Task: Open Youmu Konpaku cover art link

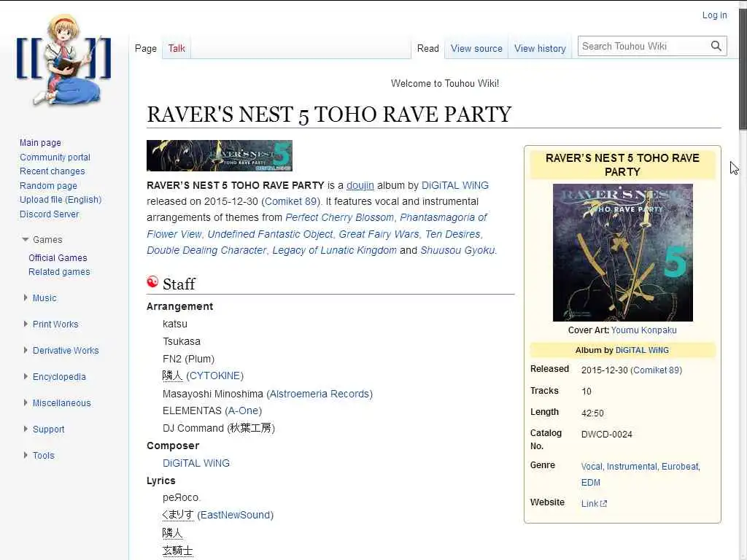Action: click(643, 330)
